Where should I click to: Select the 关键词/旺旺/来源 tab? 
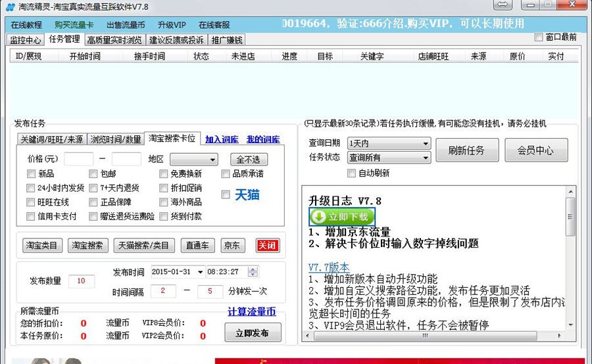click(52, 139)
